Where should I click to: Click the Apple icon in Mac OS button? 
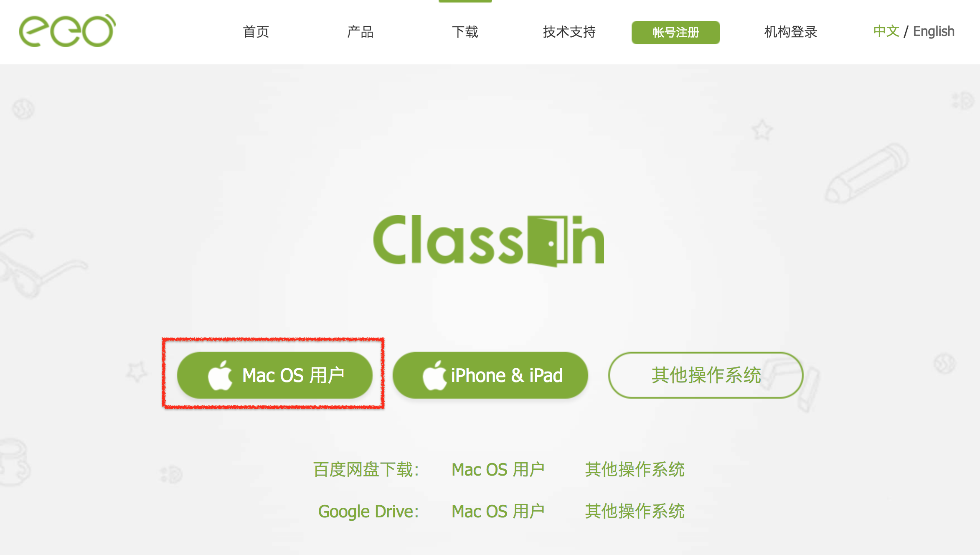pos(220,375)
